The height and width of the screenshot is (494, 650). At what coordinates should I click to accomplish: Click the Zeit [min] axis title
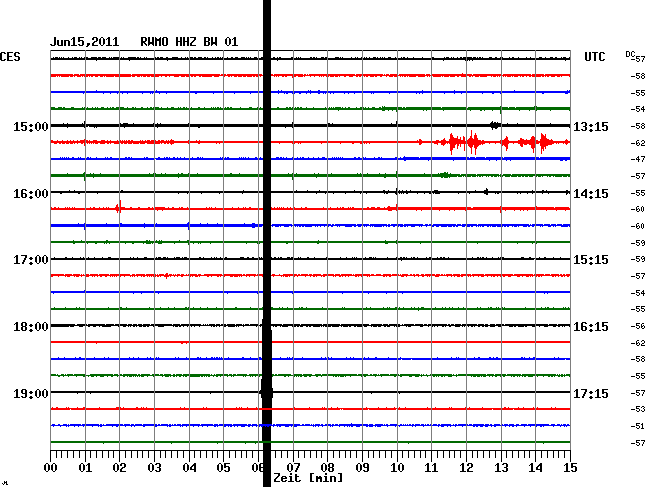tap(308, 478)
